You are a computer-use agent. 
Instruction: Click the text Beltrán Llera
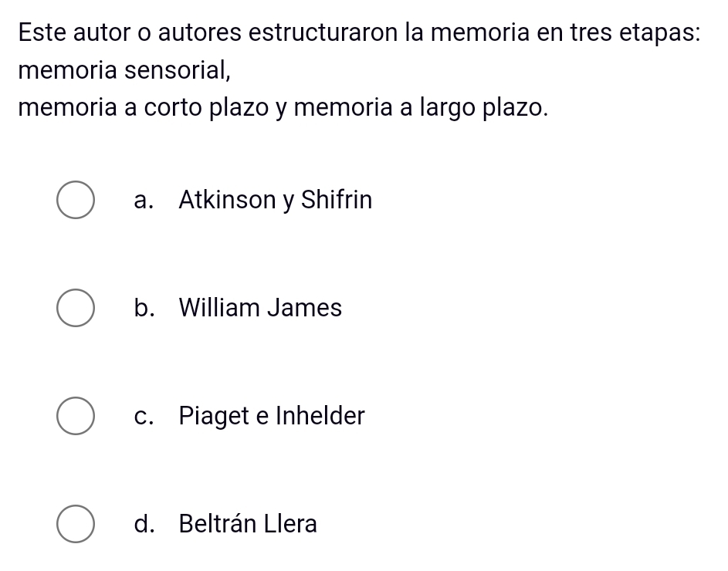[247, 524]
